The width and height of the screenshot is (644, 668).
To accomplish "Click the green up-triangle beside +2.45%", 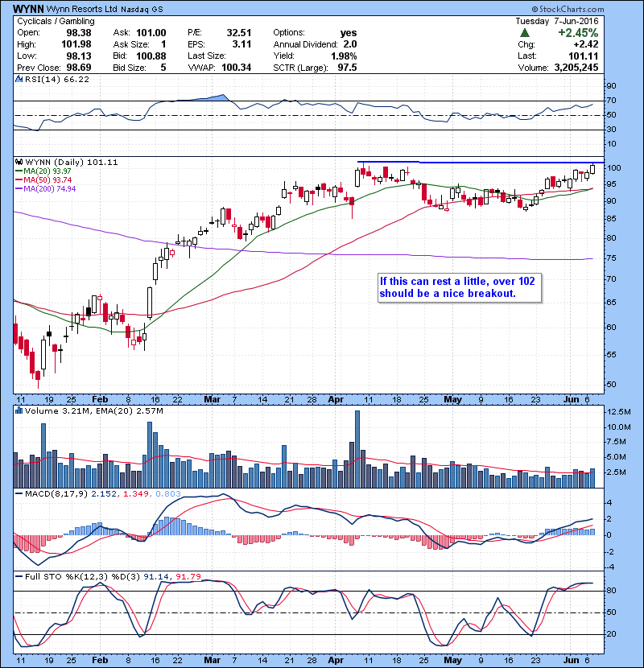I will (x=525, y=33).
